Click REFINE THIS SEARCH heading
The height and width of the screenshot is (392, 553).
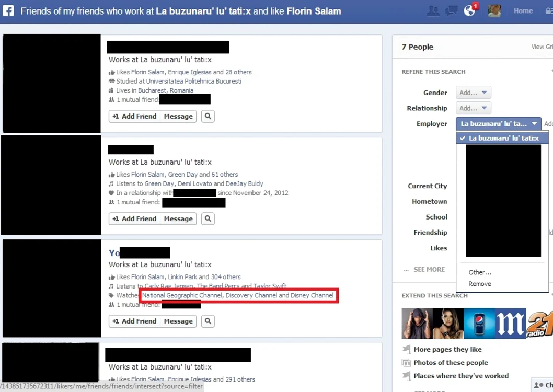433,72
